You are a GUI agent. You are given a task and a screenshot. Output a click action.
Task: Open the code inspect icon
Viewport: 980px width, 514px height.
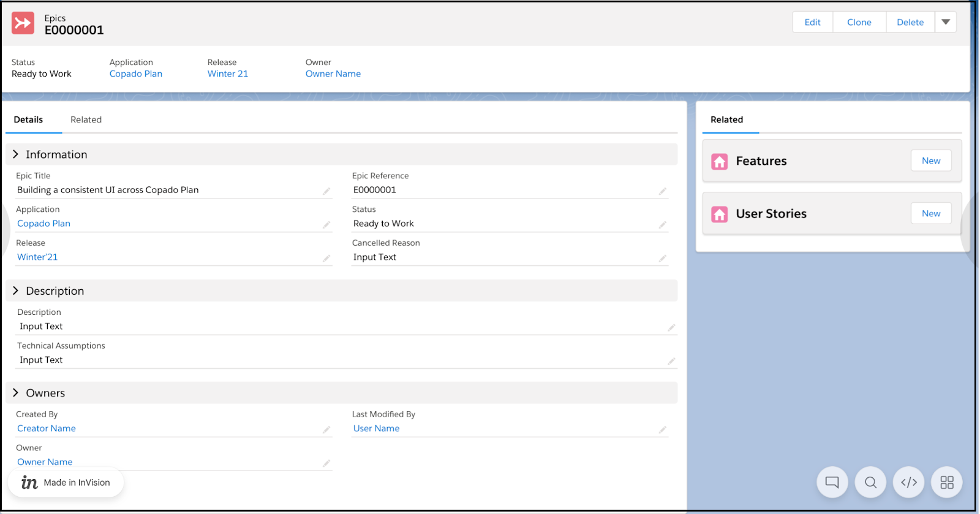(x=909, y=482)
